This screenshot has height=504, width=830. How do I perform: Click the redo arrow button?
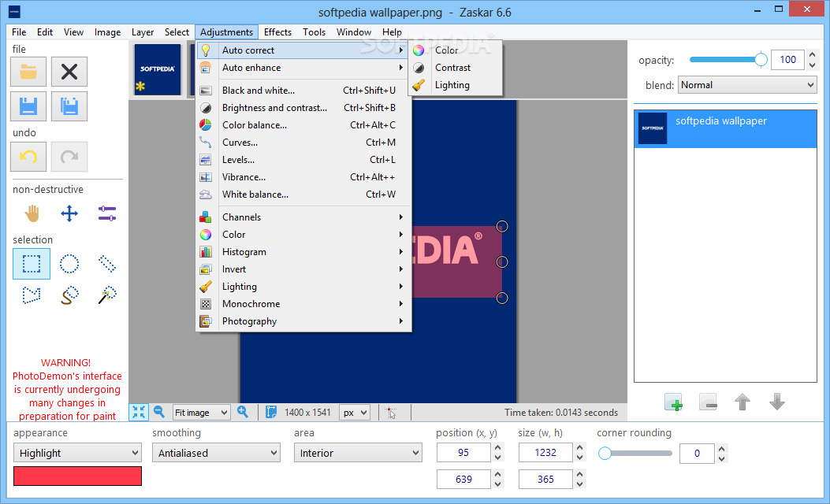69,157
